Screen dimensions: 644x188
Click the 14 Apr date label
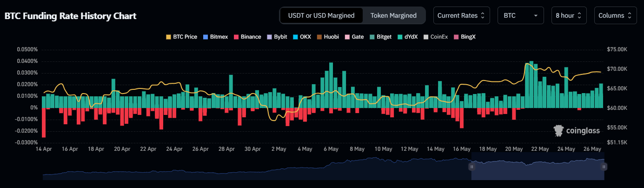(x=43, y=149)
